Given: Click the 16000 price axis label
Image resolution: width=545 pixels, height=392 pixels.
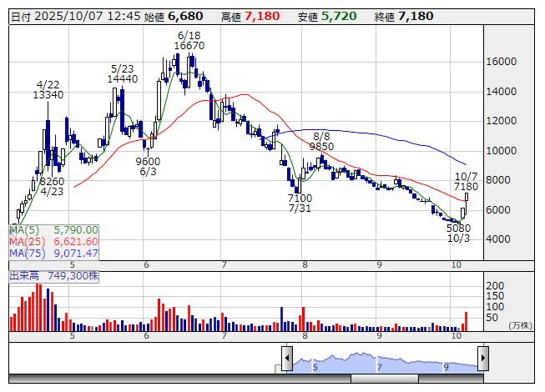Looking at the screenshot, I should coord(502,62).
